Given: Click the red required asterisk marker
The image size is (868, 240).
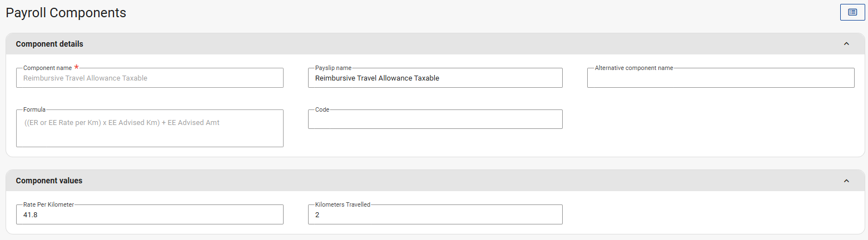Looking at the screenshot, I should click(x=77, y=67).
